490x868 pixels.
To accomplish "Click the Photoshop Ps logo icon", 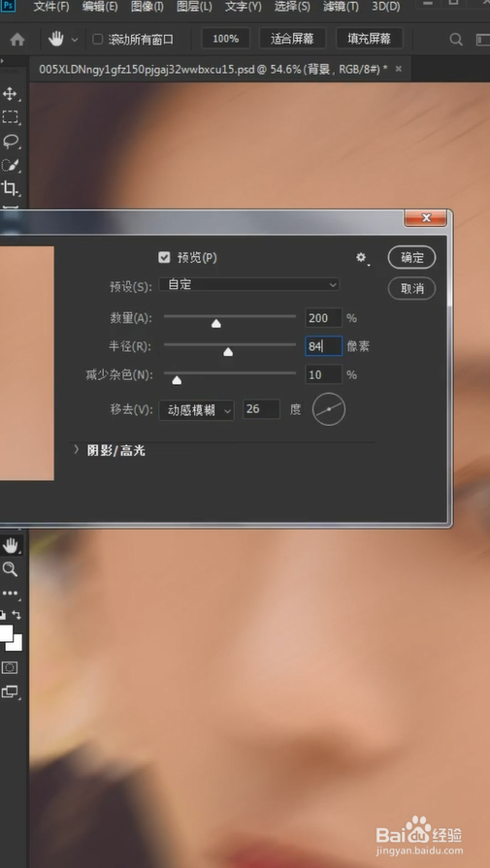I will (10, 6).
